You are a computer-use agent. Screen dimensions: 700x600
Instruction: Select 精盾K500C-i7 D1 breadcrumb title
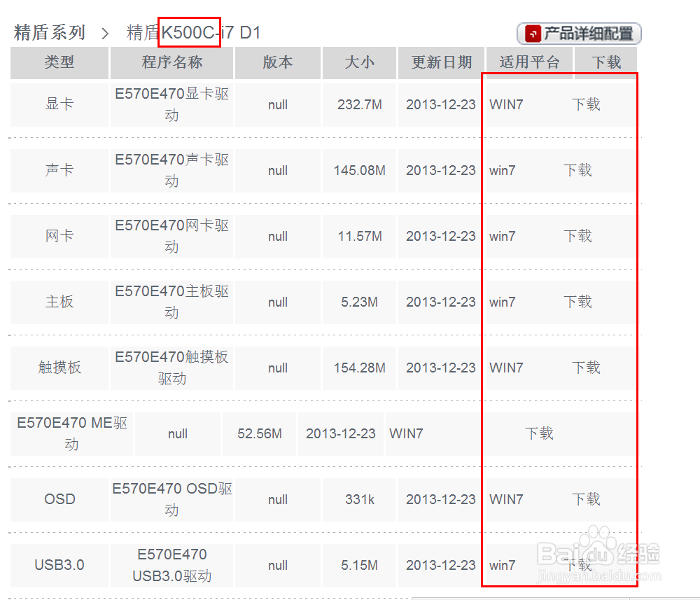(193, 33)
